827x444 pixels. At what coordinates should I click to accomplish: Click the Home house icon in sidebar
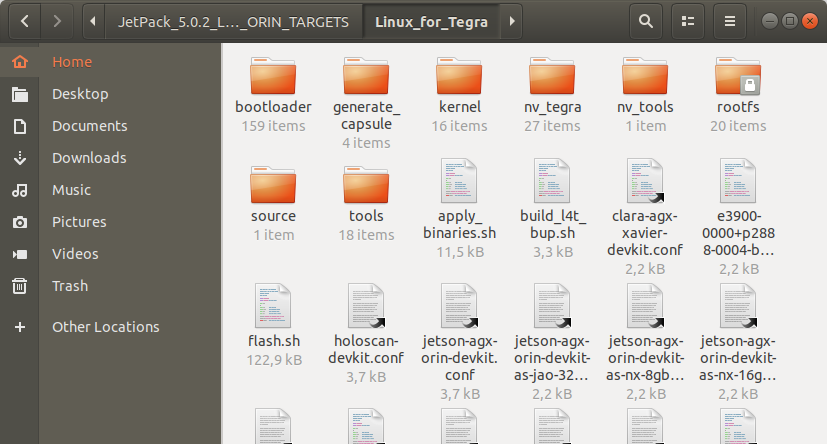(x=20, y=62)
